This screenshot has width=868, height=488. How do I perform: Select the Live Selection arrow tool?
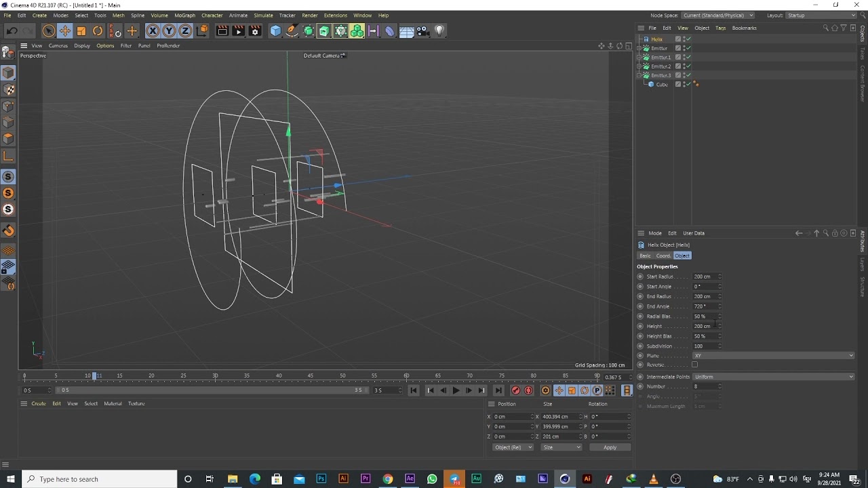pos(48,30)
